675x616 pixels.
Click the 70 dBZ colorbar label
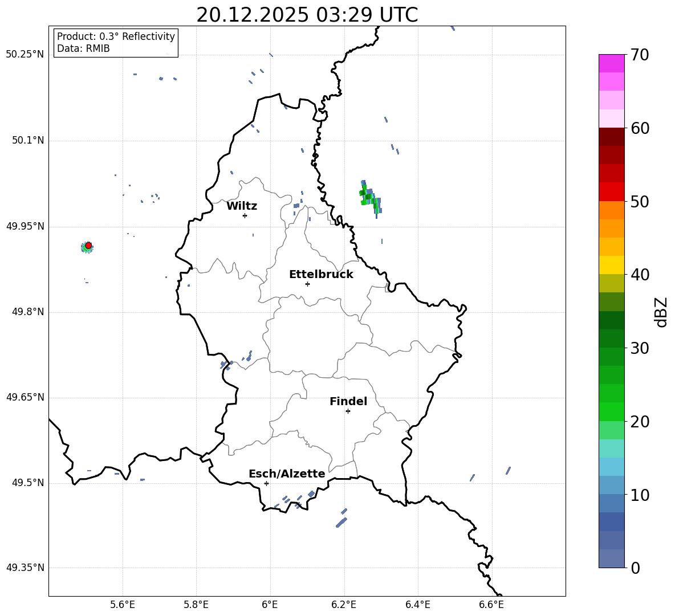(x=640, y=55)
